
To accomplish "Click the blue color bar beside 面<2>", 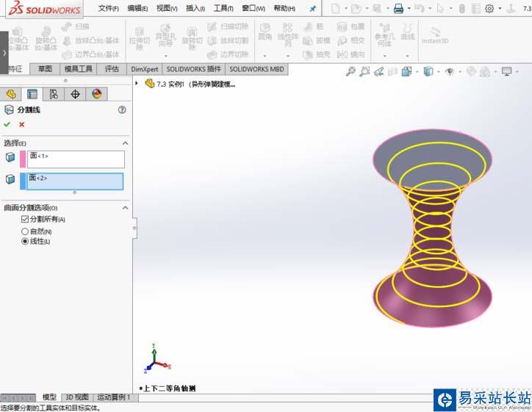I will 23,181.
